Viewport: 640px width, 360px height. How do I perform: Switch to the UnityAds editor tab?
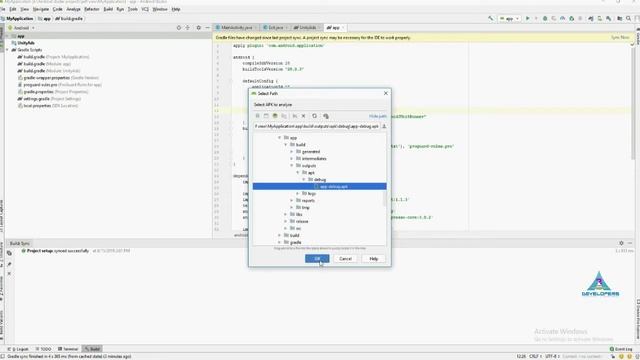(x=307, y=28)
